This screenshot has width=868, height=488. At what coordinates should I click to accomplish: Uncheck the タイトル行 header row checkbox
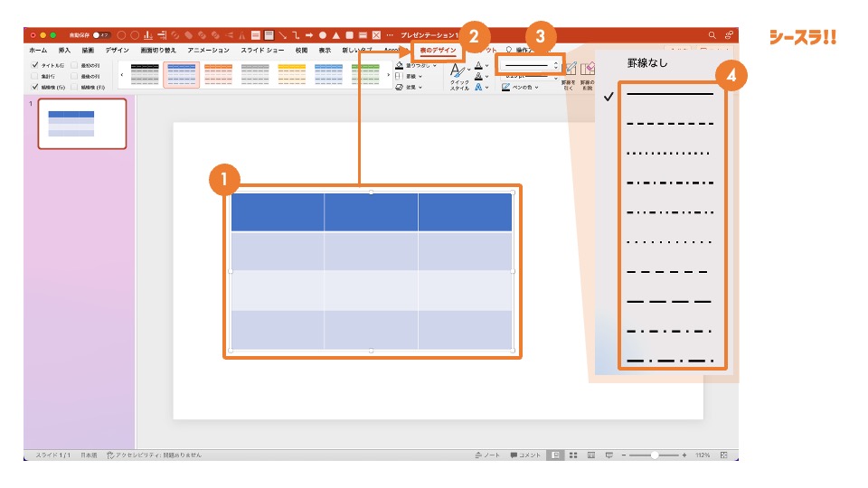[35, 65]
